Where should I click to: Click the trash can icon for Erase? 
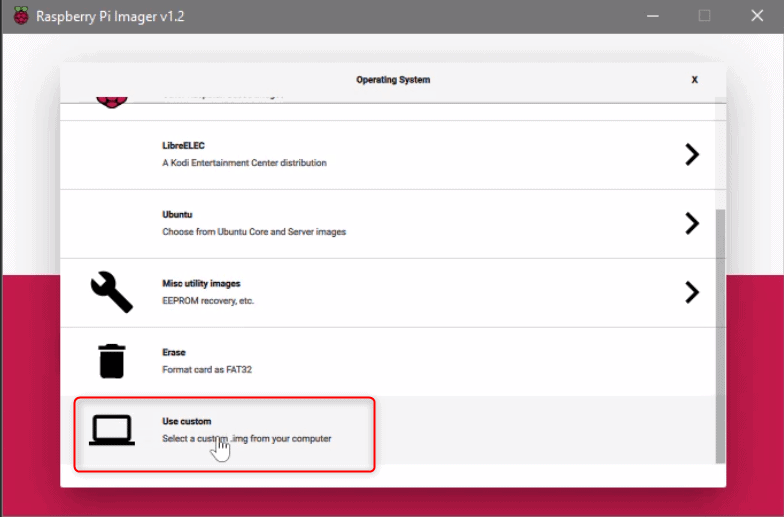point(112,361)
